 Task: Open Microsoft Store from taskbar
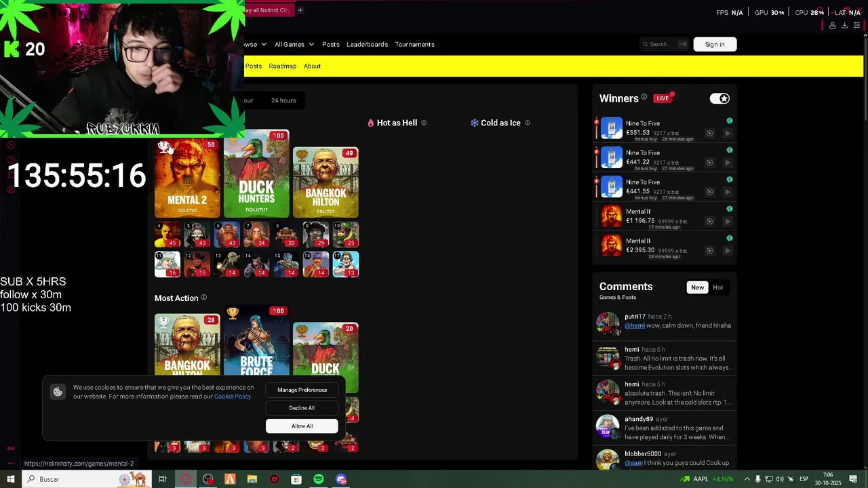pos(296,479)
